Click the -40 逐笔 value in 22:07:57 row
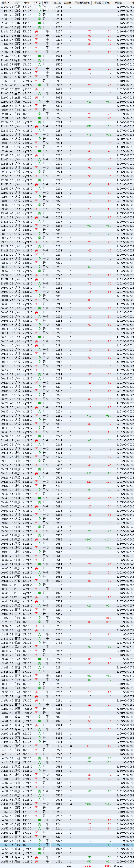This screenshot has width=134, height=868. [89, 102]
